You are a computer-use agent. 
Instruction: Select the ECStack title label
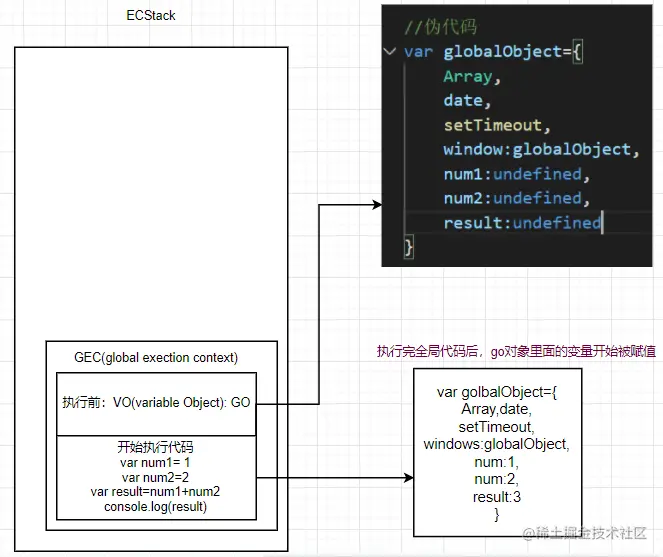(151, 16)
